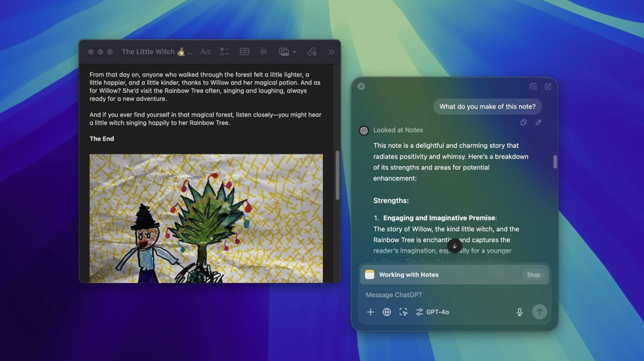Expand the GPT-4o model selector
This screenshot has height=361, width=644.
pos(432,312)
